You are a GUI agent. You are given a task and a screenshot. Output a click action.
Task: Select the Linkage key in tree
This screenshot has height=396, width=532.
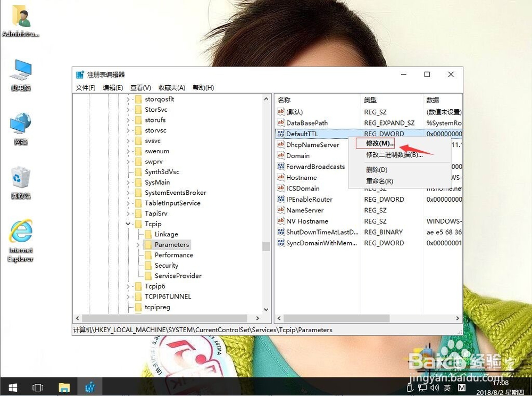click(x=166, y=234)
